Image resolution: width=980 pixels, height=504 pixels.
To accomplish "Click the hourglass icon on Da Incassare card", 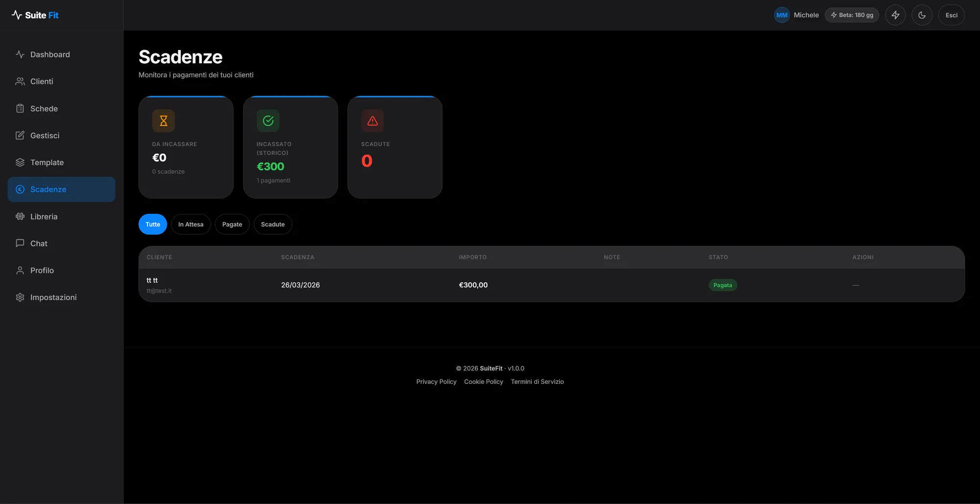I will coord(164,121).
